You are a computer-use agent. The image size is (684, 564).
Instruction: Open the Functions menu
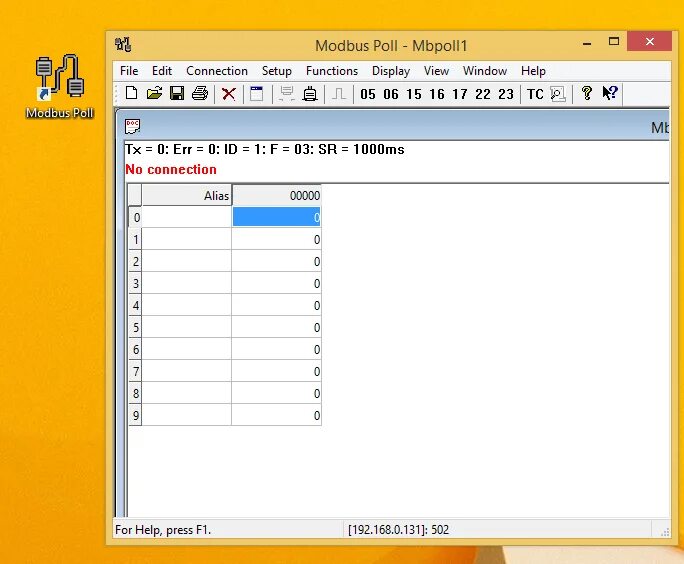332,71
